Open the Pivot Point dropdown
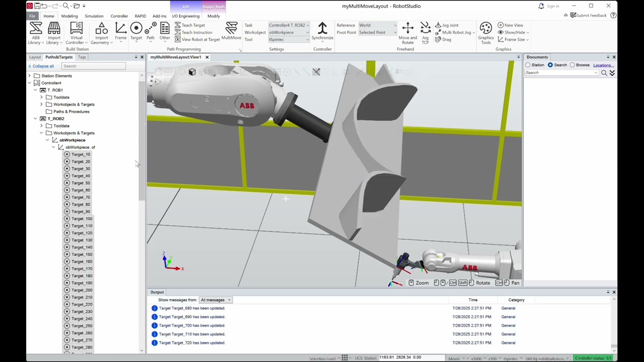This screenshot has height=362, width=644. 377,32
